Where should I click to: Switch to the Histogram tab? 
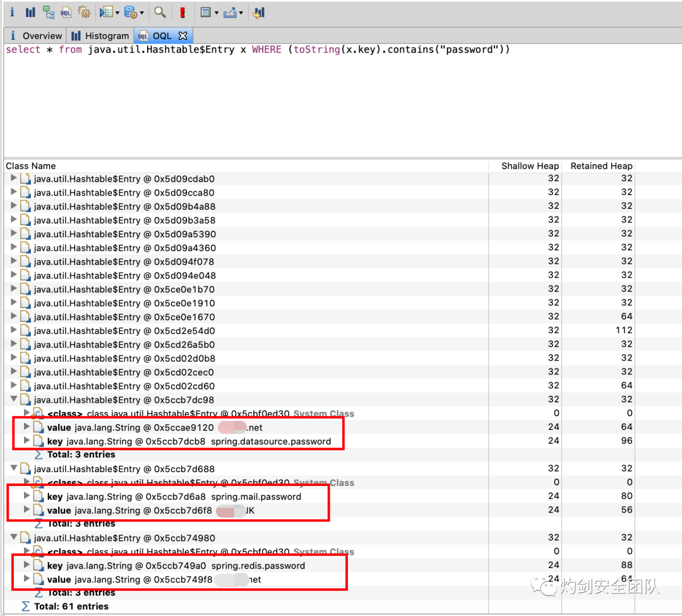click(100, 35)
